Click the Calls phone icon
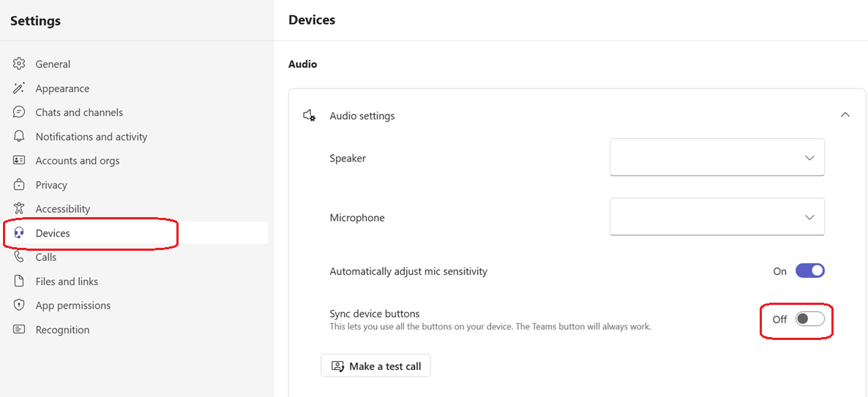The width and height of the screenshot is (868, 397). 19,257
